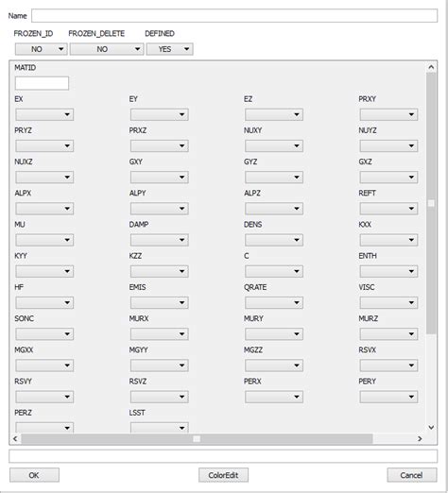This screenshot has height=493, width=448.
Task: Click the vertical scrollbar thumb
Action: (431, 203)
